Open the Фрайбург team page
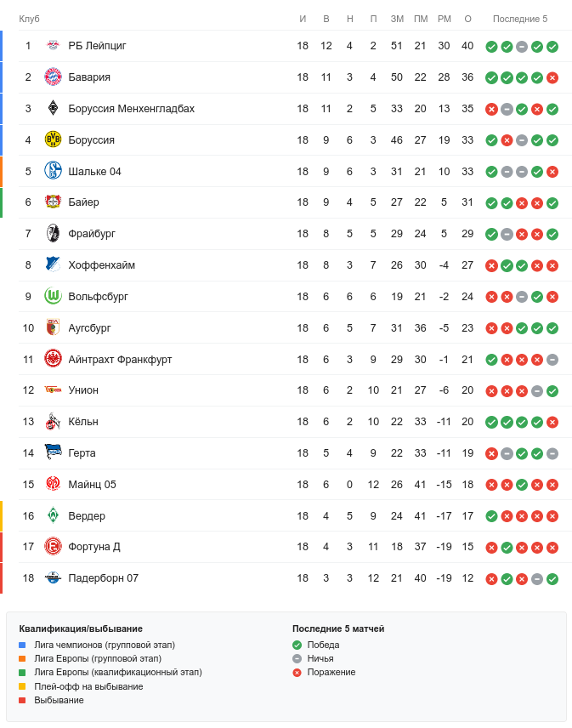 point(92,234)
